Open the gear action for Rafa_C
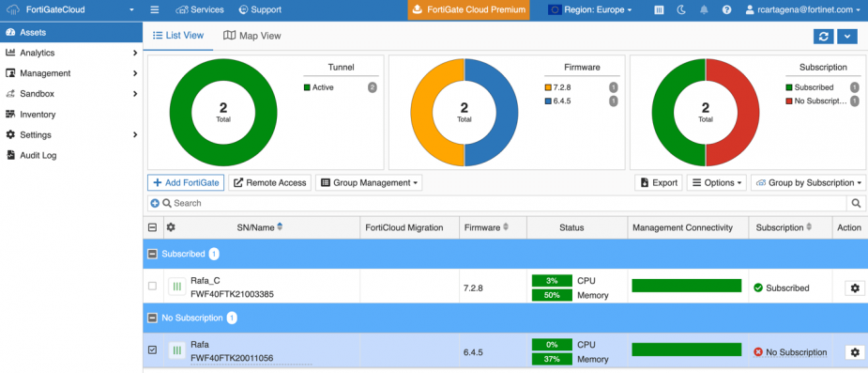868x373 pixels. 855,288
